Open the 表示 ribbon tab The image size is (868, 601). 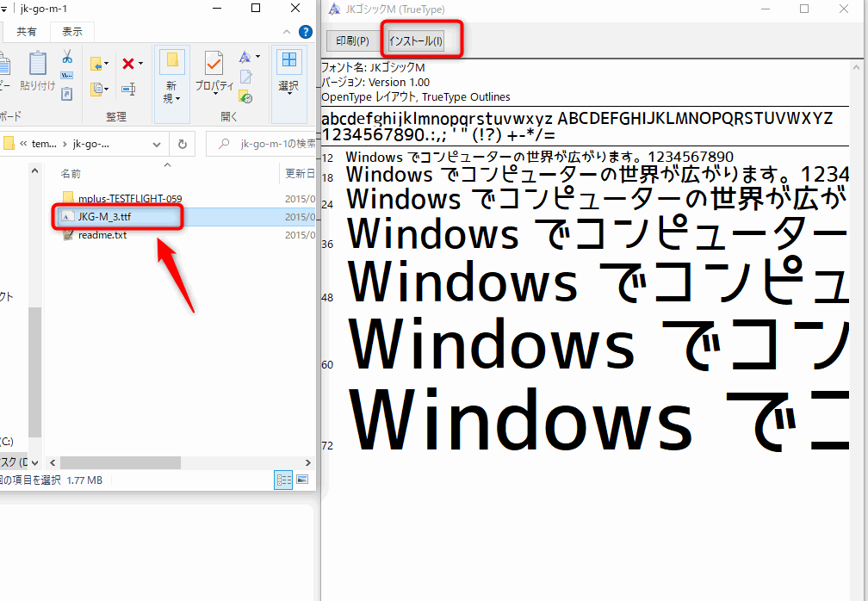pos(72,32)
